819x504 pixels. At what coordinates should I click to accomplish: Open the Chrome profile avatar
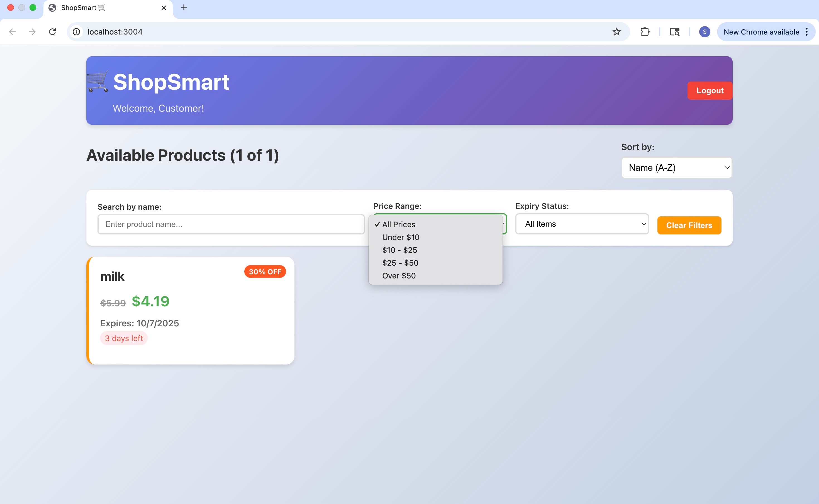point(704,32)
